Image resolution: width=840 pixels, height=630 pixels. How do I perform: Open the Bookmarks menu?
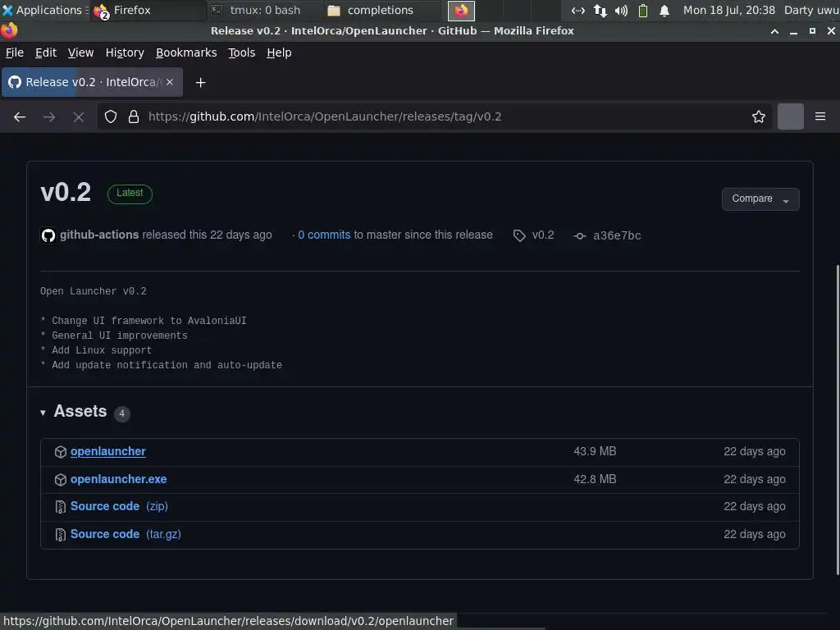(x=186, y=52)
